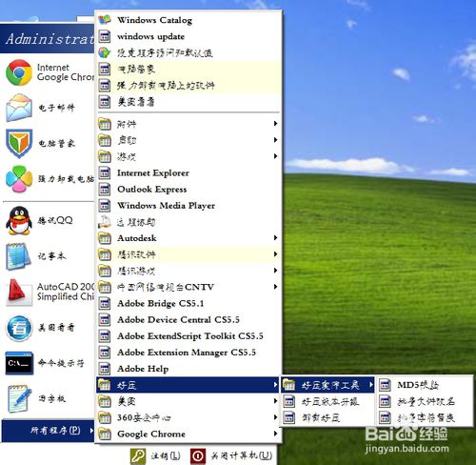
Task: Open 强力卸载电脑上的软件 in programs list
Action: (x=189, y=86)
